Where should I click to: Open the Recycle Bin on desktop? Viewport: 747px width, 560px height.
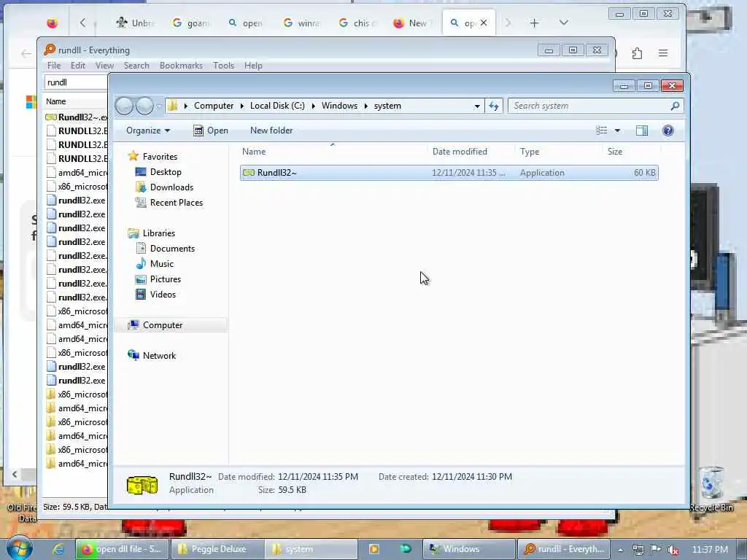[712, 489]
